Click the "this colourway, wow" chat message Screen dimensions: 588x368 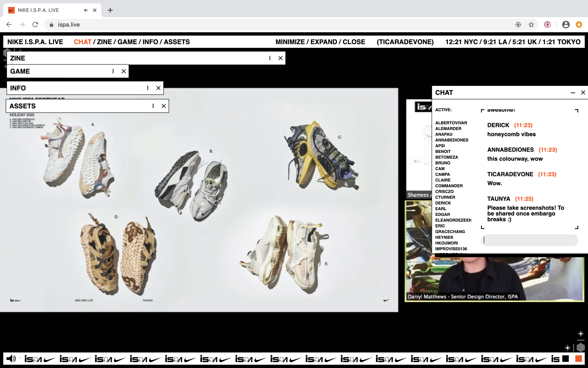(x=515, y=159)
